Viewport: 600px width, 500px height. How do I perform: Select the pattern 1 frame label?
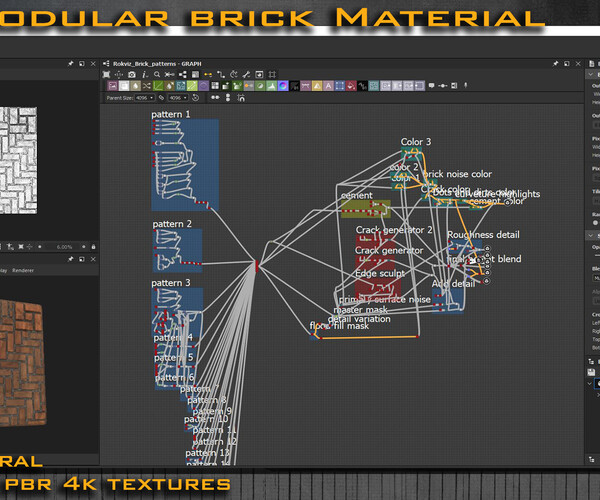[171, 114]
